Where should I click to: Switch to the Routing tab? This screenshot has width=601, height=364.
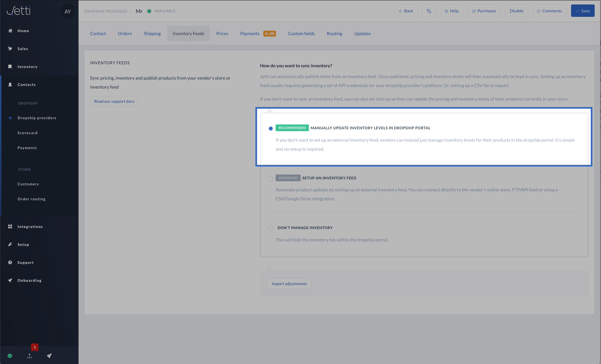[334, 34]
